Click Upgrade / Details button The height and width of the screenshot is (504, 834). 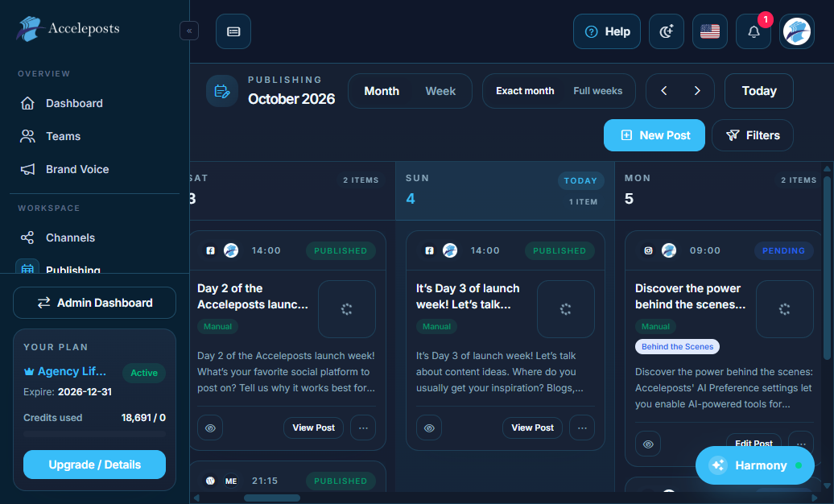coord(95,465)
